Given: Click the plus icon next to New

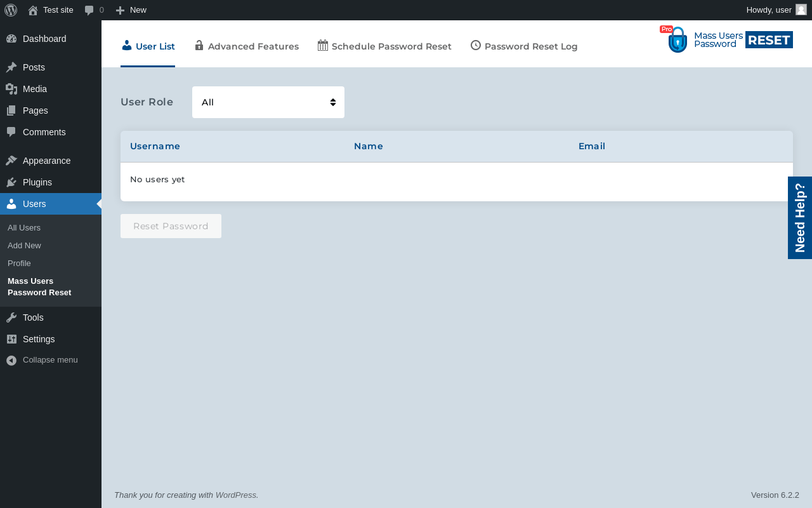Looking at the screenshot, I should pos(120,10).
